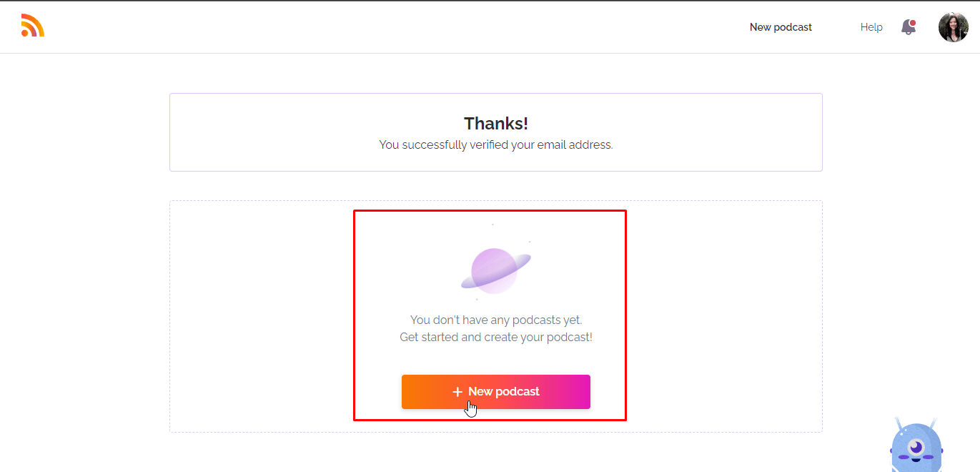Click "Get started and create your podcast!" text
980x472 pixels.
click(x=496, y=337)
